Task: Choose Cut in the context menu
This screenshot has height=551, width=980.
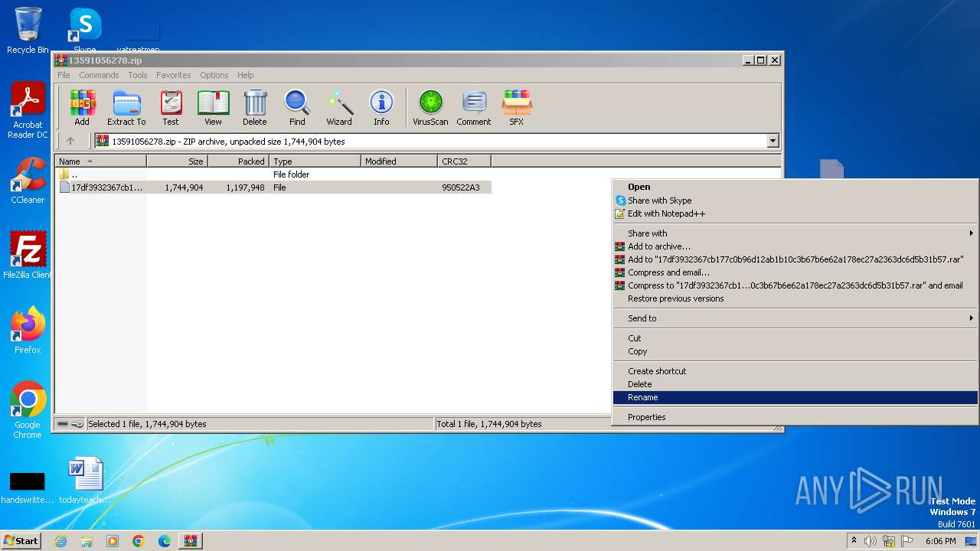Action: tap(795, 338)
